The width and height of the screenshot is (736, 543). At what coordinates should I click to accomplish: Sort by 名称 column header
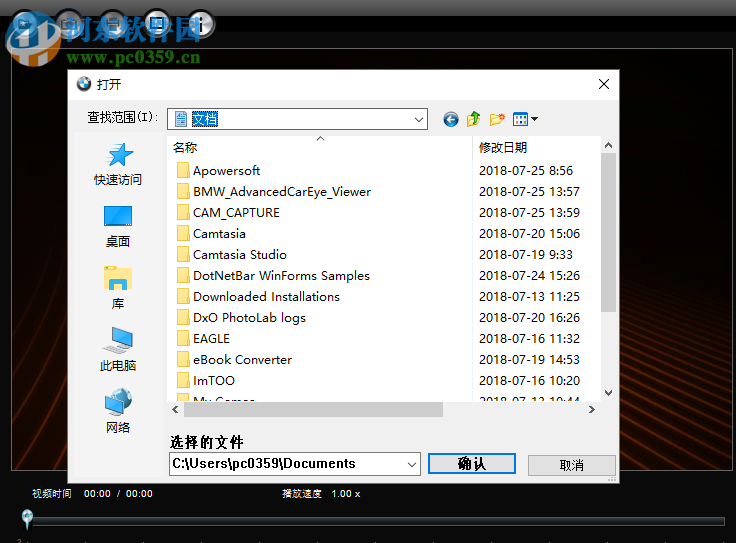point(319,147)
